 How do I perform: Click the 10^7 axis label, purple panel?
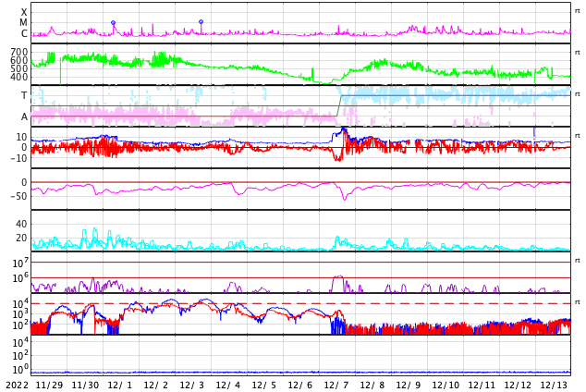tap(20, 263)
